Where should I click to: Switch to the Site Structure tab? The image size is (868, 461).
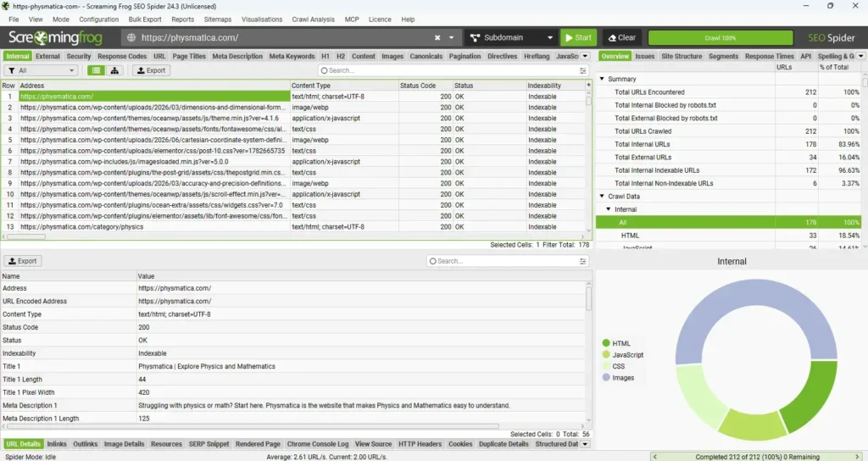pos(682,56)
